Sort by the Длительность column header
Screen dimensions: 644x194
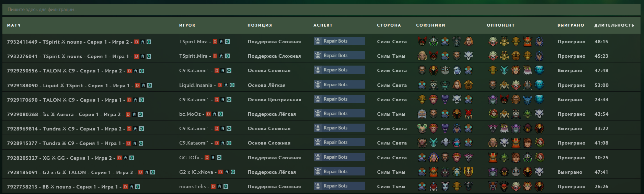click(614, 25)
